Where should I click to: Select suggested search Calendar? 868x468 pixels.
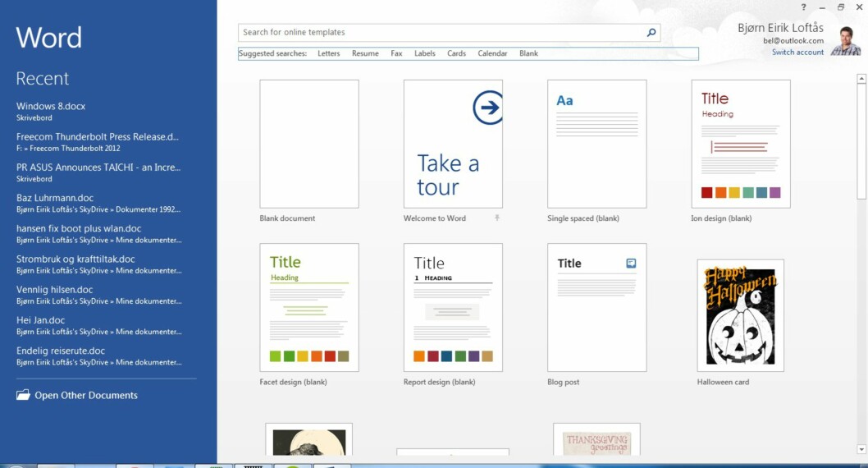tap(493, 53)
